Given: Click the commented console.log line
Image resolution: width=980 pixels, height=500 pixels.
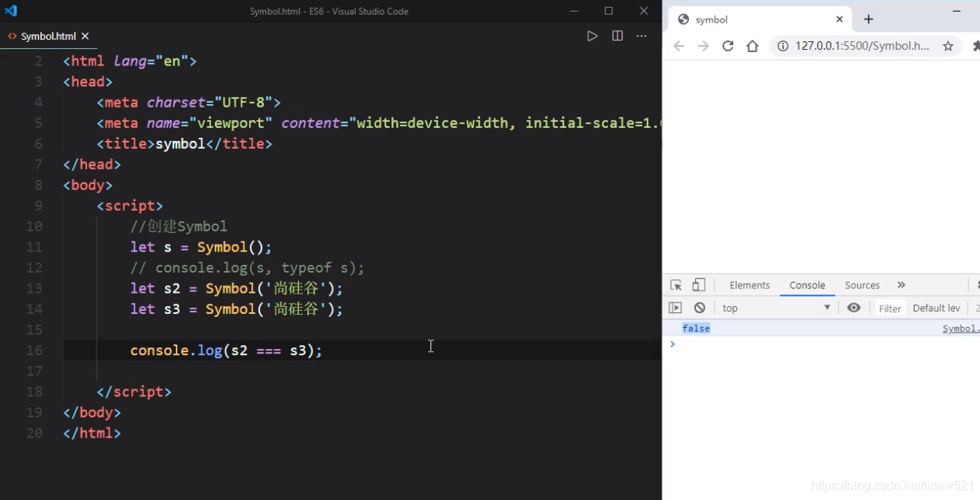Looking at the screenshot, I should coord(248,268).
